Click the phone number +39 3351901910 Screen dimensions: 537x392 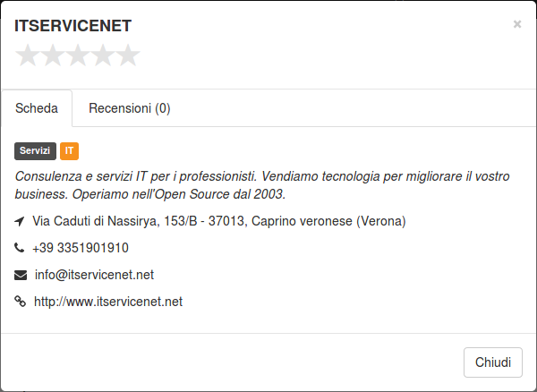pos(81,248)
